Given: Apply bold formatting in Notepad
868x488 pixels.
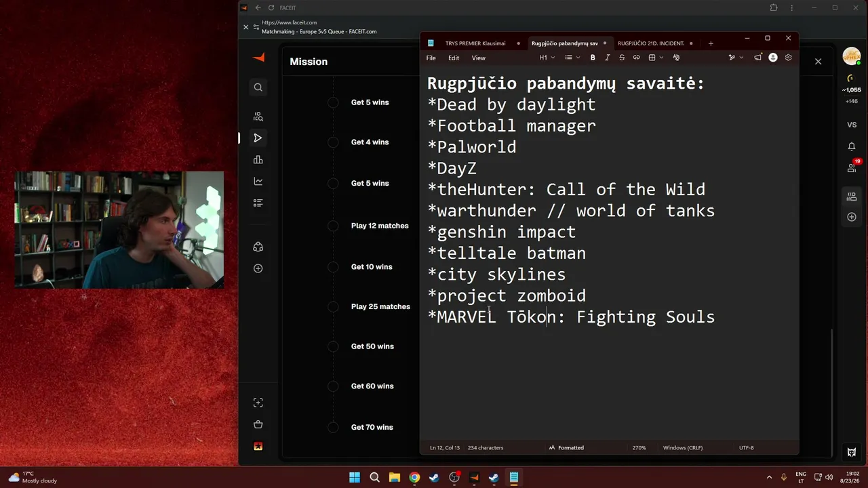Looking at the screenshot, I should (x=593, y=58).
